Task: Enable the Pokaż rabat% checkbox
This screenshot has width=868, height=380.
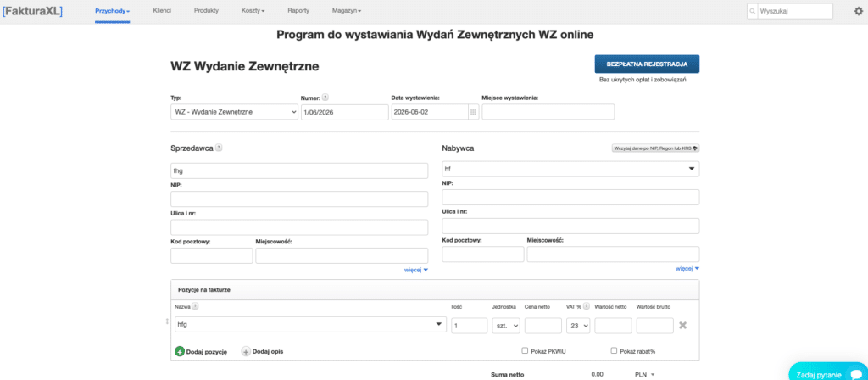Action: (614, 350)
